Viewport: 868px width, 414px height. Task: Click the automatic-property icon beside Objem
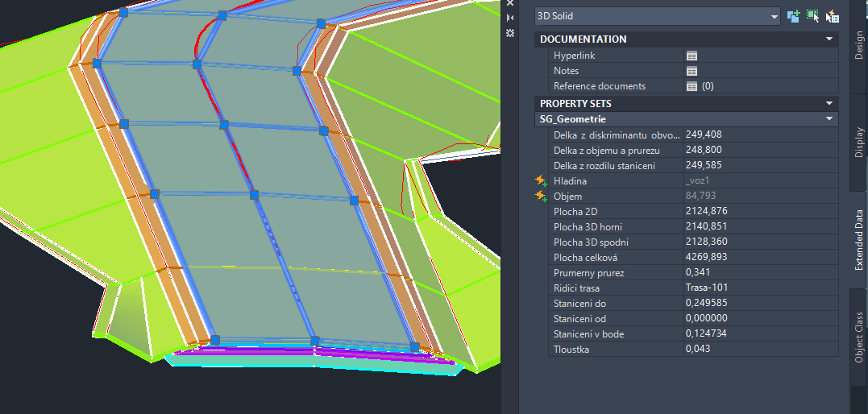point(541,197)
